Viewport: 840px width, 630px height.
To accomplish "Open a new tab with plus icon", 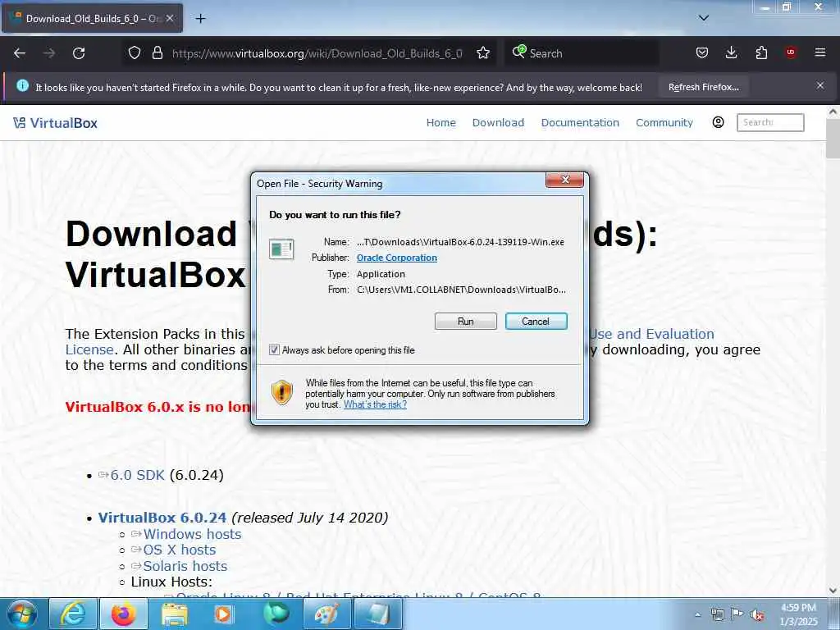I will [200, 19].
